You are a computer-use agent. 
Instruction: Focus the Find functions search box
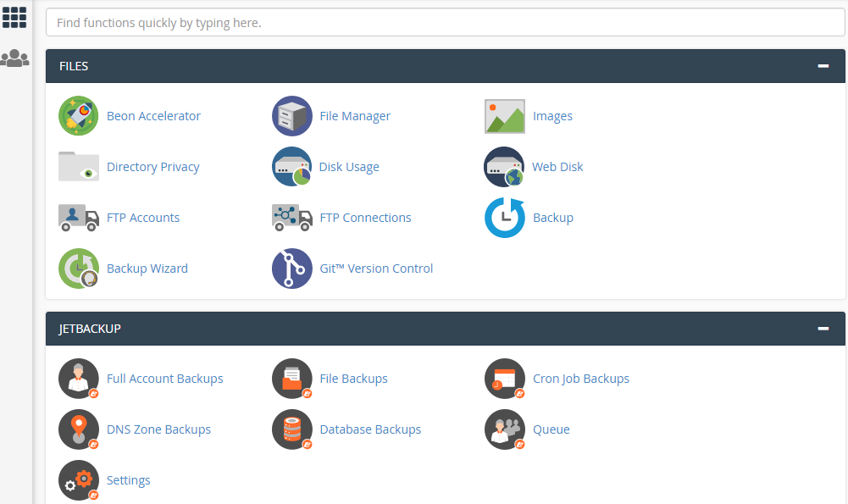[445, 22]
